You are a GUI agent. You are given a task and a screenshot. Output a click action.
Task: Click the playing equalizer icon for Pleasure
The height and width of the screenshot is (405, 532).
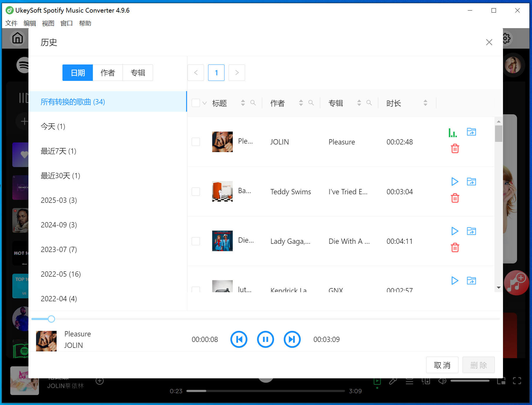[x=453, y=133]
